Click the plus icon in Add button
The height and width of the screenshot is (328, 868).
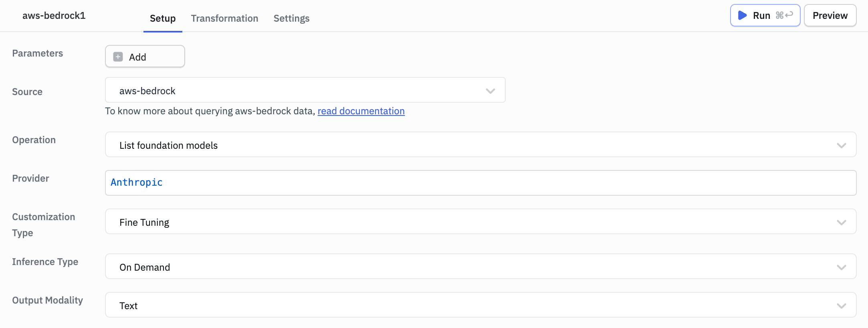[118, 57]
